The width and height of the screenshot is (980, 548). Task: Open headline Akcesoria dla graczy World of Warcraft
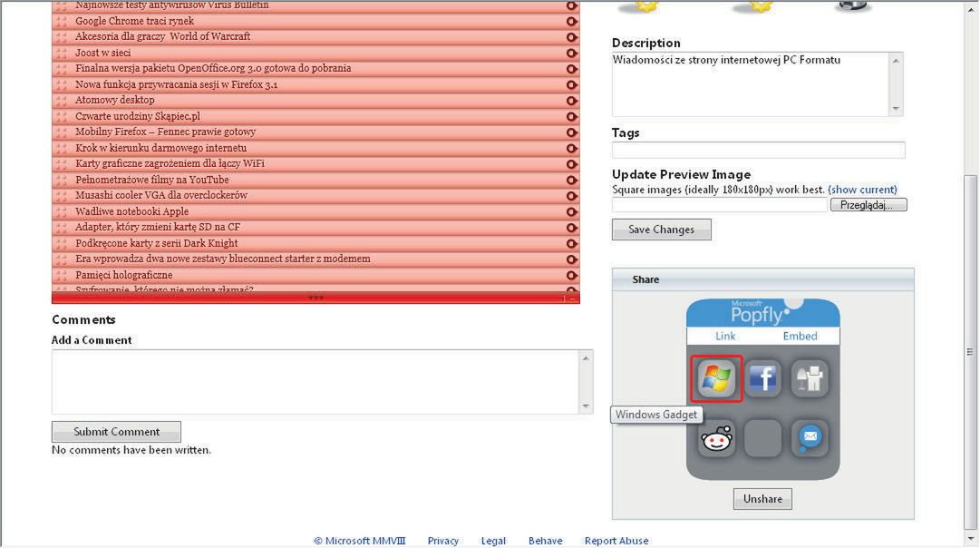162,37
